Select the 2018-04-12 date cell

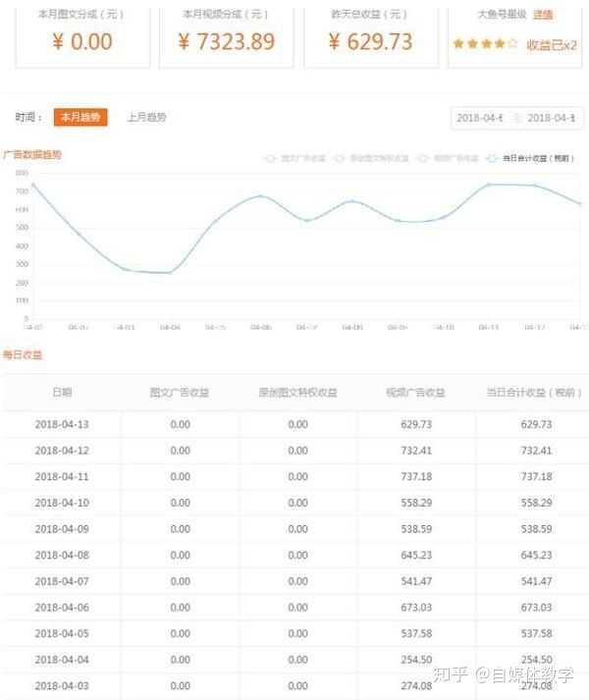point(62,451)
